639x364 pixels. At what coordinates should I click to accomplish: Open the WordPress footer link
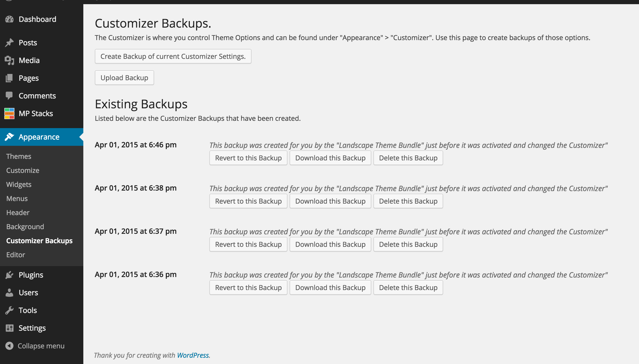[193, 355]
